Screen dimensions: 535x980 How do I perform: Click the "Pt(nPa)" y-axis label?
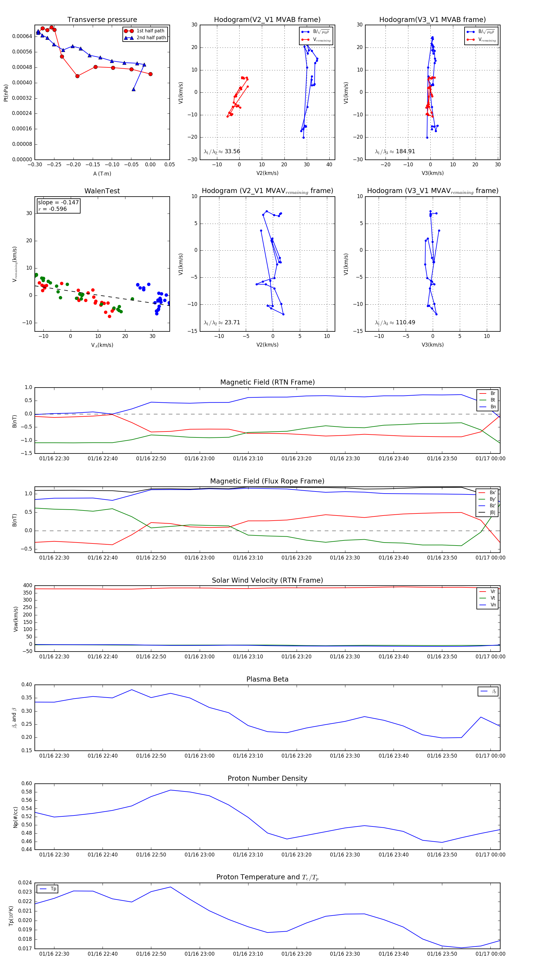click(x=6, y=92)
